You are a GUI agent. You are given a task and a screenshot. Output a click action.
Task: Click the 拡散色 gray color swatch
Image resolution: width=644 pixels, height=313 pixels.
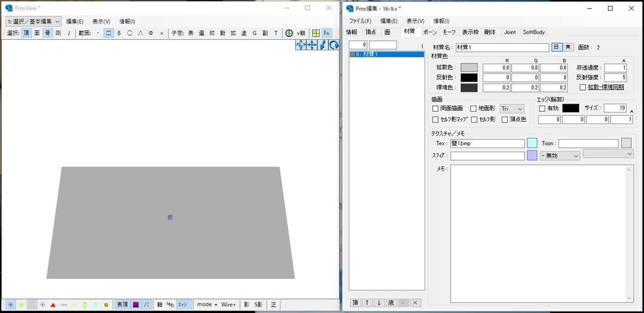tap(469, 68)
